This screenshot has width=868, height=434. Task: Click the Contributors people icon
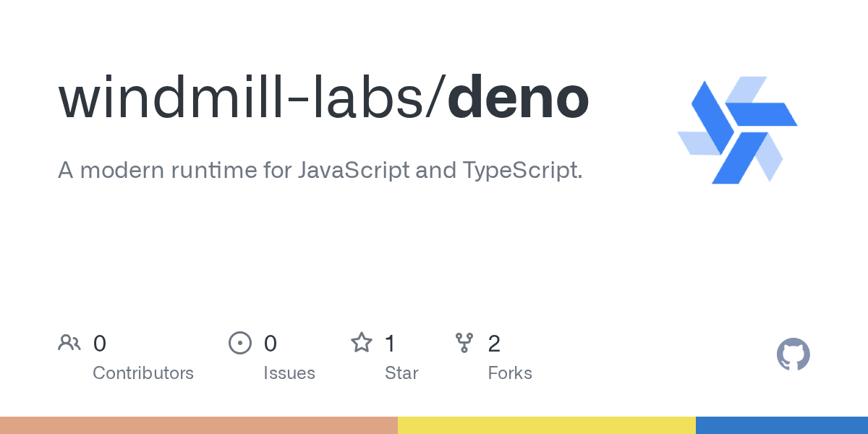(x=69, y=343)
